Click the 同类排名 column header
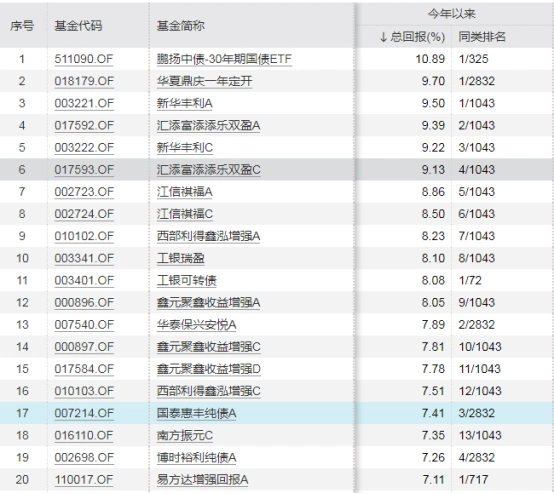The height and width of the screenshot is (494, 554). [x=482, y=37]
